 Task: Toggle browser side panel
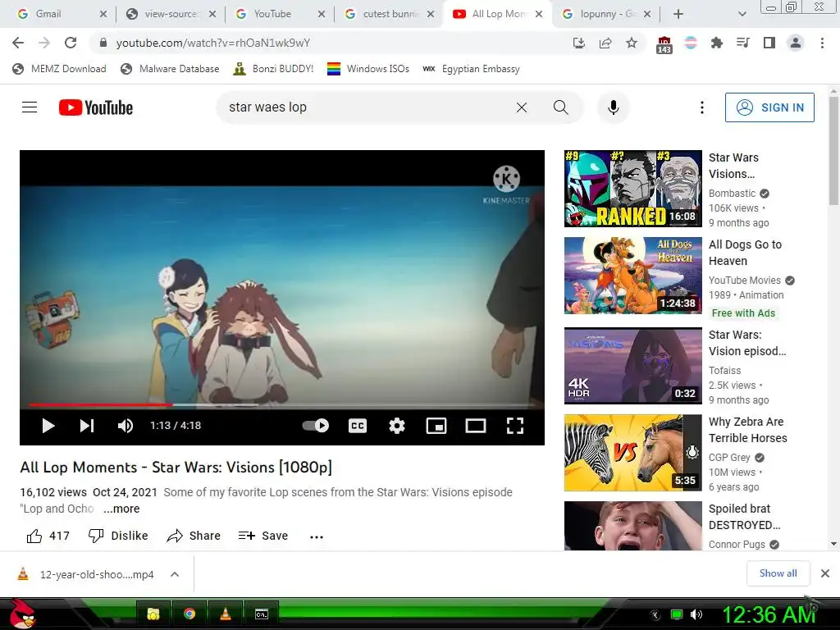click(769, 43)
